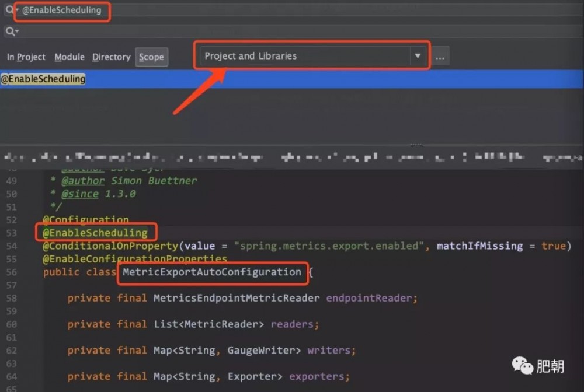The width and height of the screenshot is (584, 392).
Task: Click GaugeWriter type on line 62
Action: coord(261,351)
